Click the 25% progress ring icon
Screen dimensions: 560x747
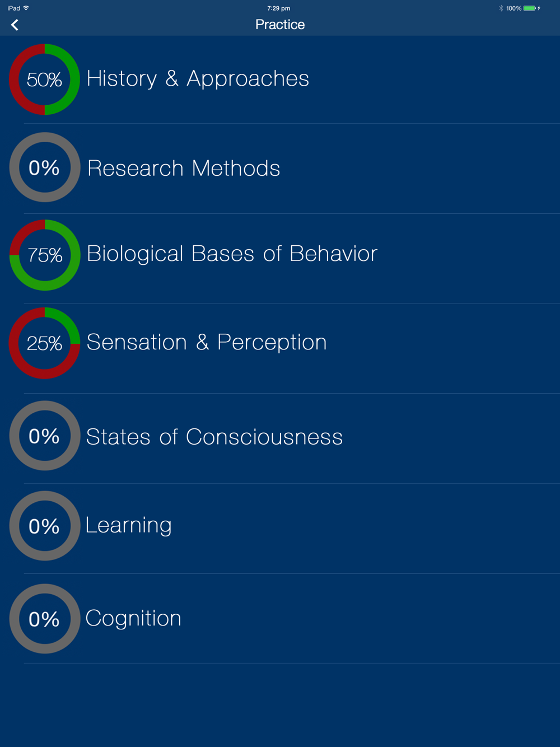tap(44, 343)
